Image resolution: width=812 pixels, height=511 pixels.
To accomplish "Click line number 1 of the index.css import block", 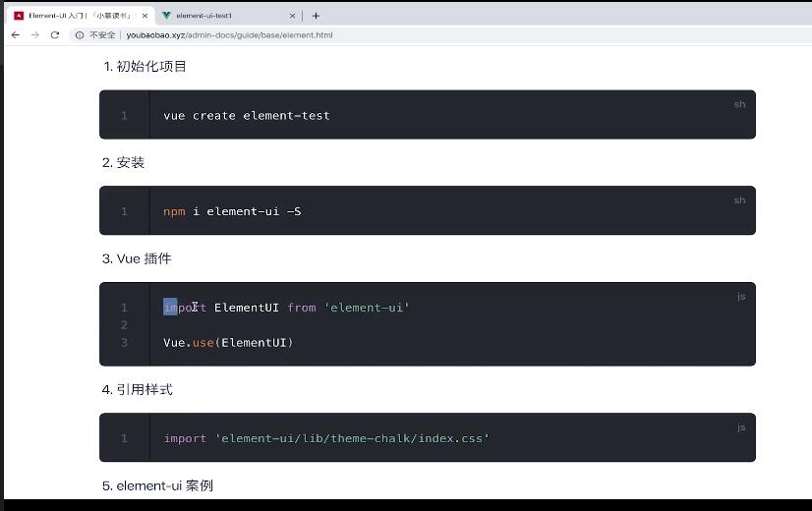I will [124, 438].
